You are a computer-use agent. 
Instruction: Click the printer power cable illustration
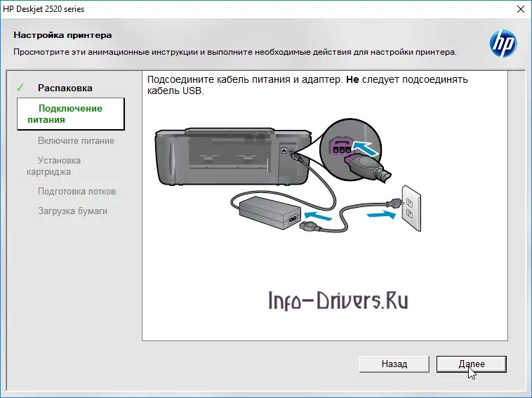288,174
